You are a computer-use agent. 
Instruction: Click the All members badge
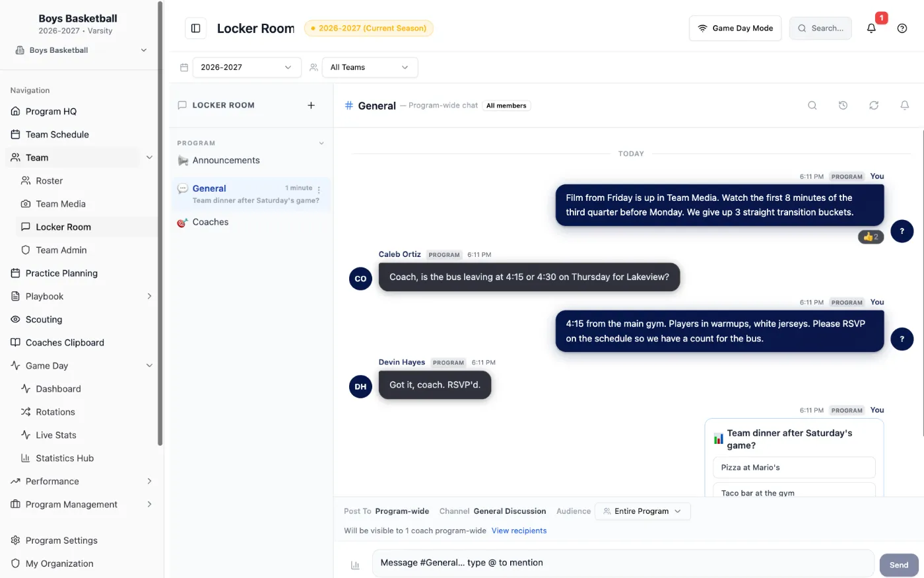(x=506, y=106)
